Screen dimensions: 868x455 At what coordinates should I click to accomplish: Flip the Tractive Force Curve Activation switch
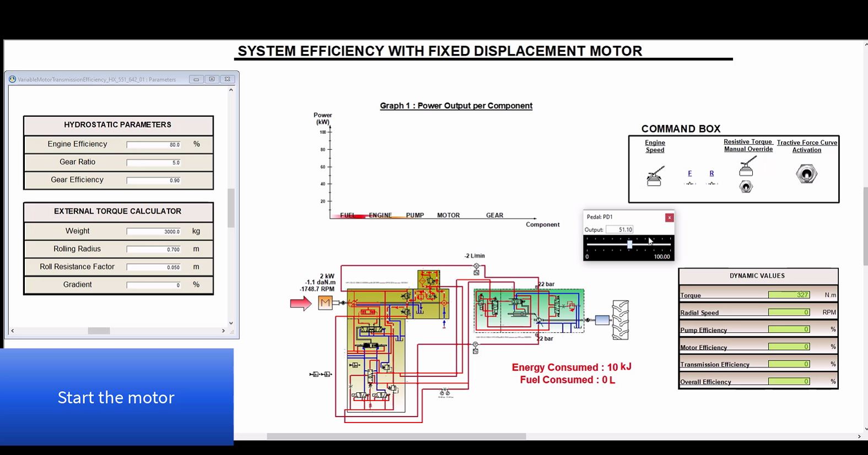(x=806, y=174)
